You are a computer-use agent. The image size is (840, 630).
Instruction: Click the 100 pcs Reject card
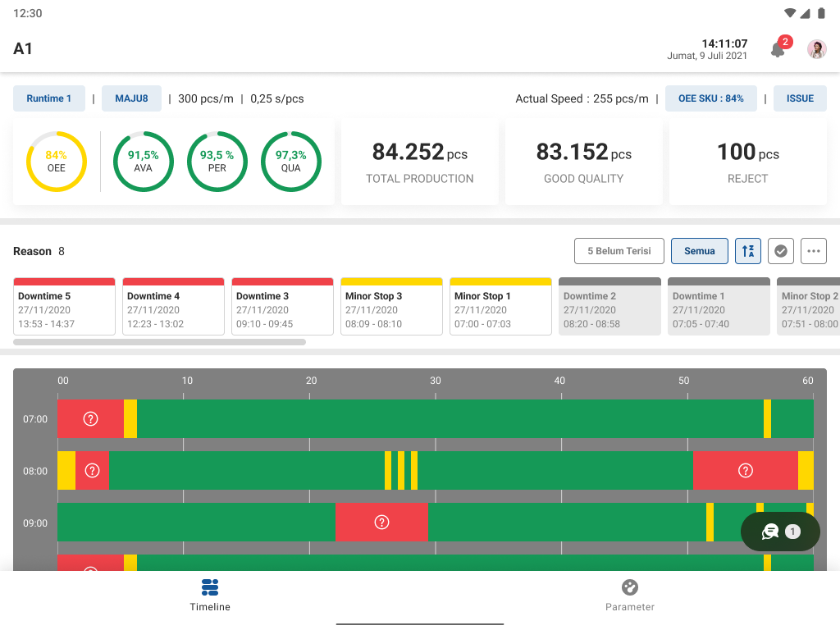pos(748,162)
